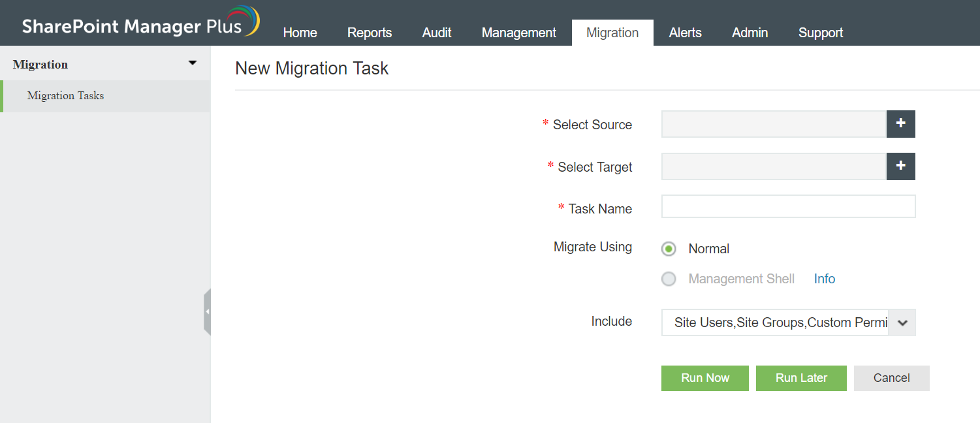Screen dimensions: 980x423
Task: Open the Management Shell Info link
Action: (825, 279)
